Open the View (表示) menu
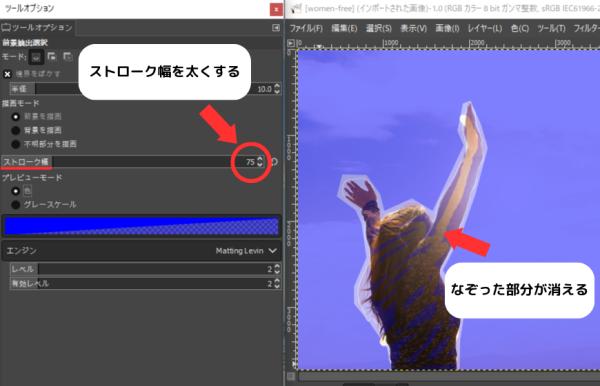 (413, 28)
